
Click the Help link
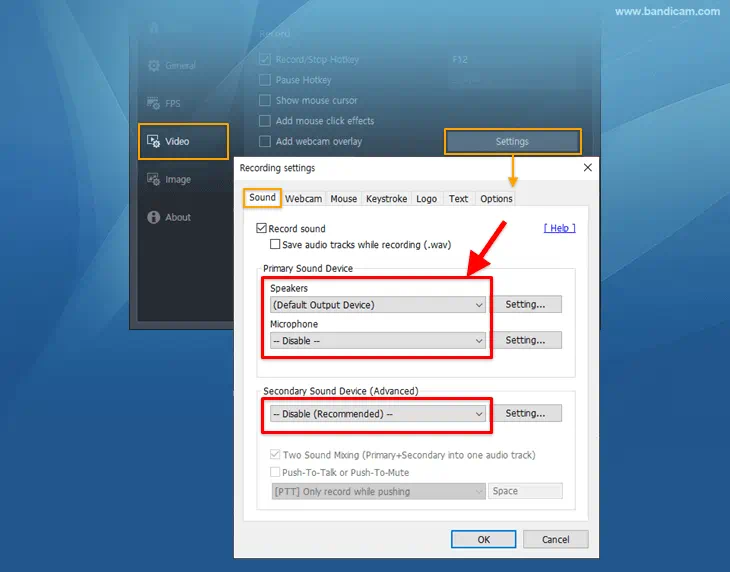tap(559, 229)
